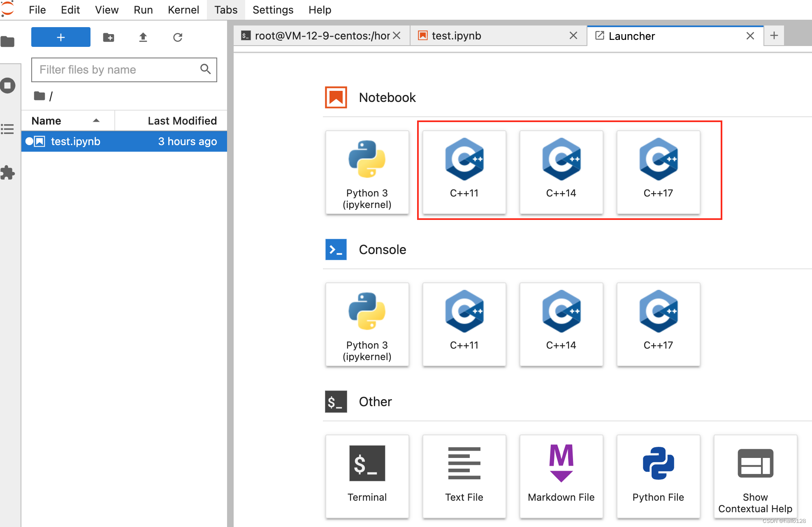The image size is (812, 527).
Task: Open the extension manager puzzle icon
Action: pyautogui.click(x=8, y=173)
